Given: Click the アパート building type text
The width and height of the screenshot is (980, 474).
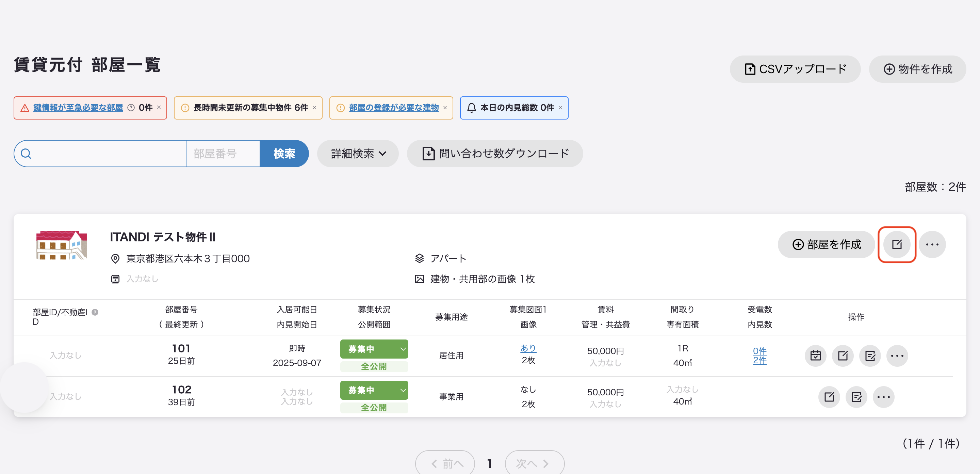Looking at the screenshot, I should (448, 258).
